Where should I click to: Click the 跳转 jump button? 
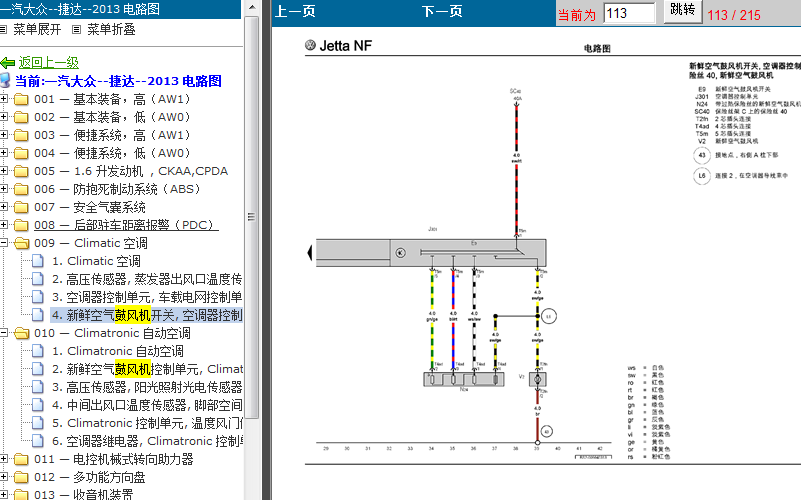682,10
